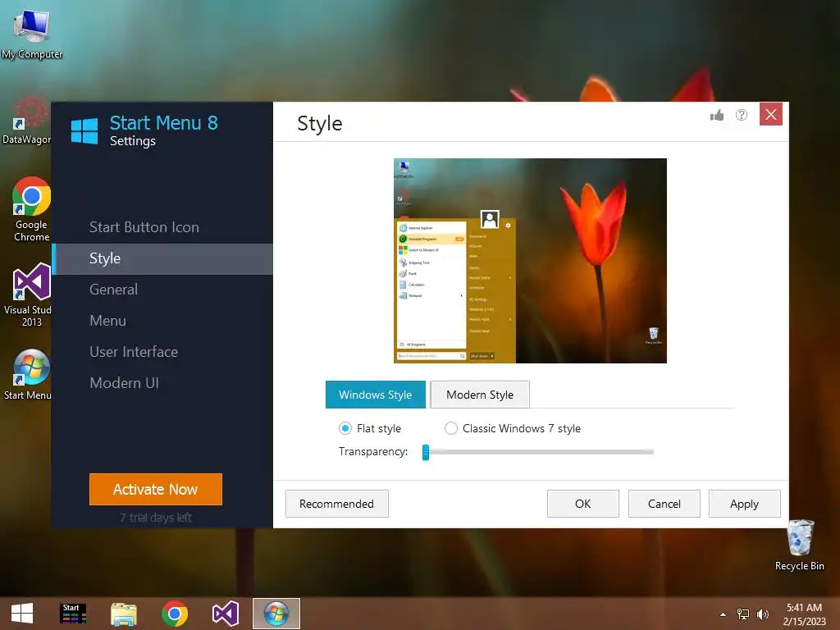Click the Apply button
The width and height of the screenshot is (840, 630).
[x=745, y=504]
